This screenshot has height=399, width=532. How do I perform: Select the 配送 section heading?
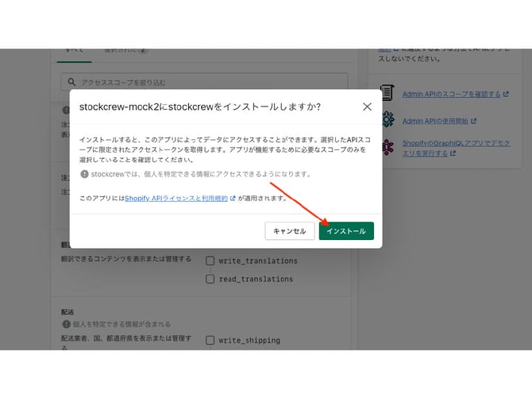point(67,312)
